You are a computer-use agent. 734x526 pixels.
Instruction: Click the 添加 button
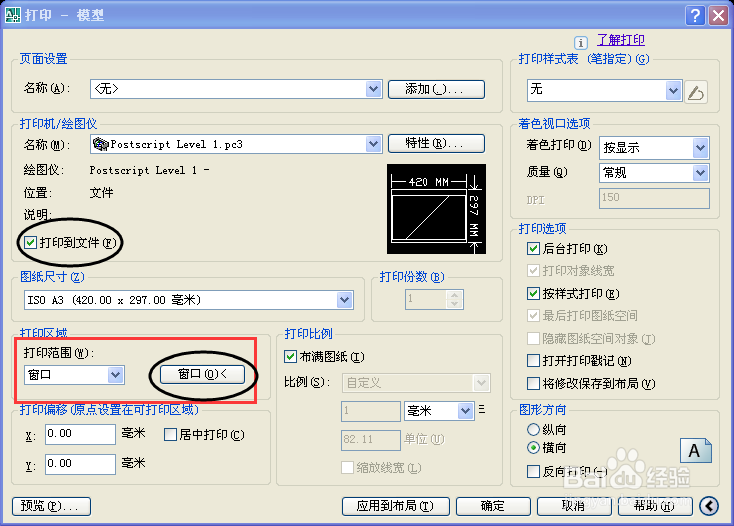coord(436,89)
